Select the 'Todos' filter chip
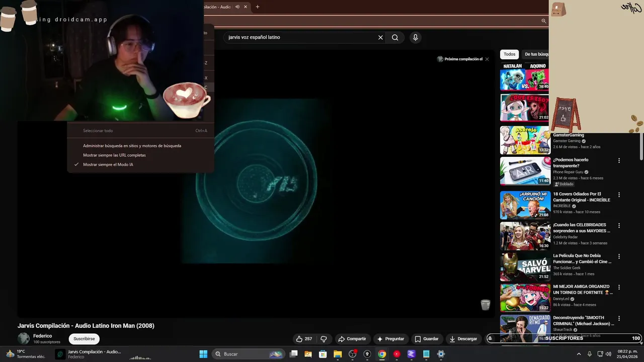Viewport: 644px width, 362px height. (510, 54)
